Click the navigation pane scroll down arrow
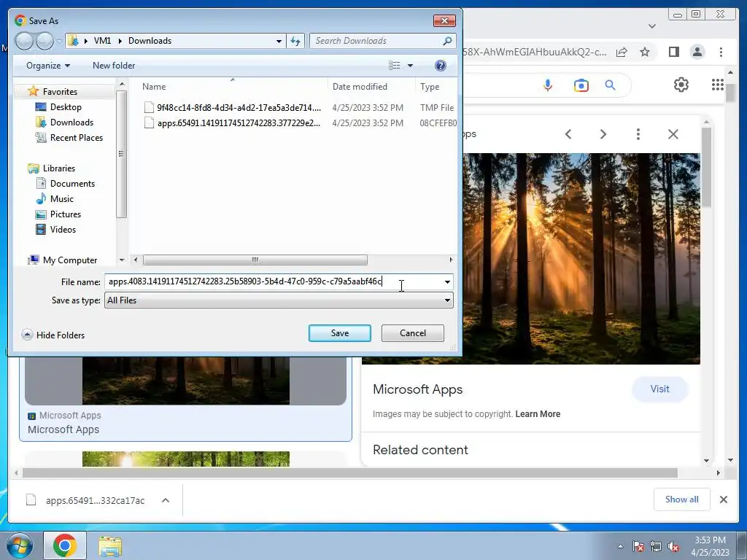 (x=122, y=260)
